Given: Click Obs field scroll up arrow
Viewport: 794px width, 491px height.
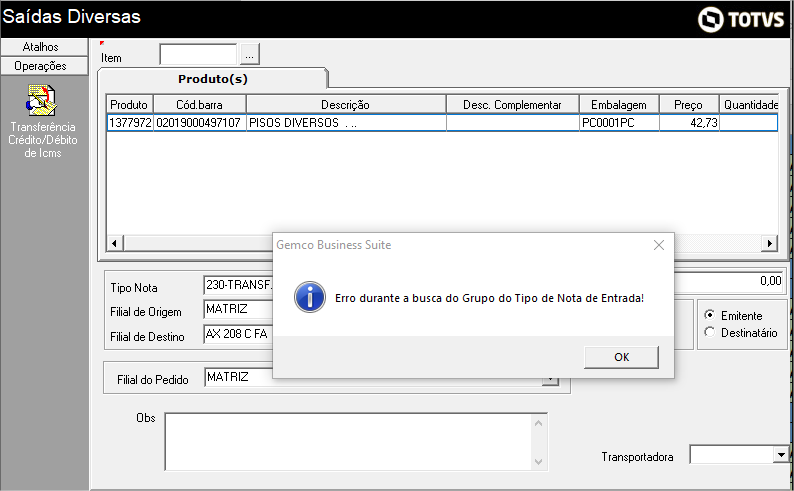Looking at the screenshot, I should [x=538, y=423].
